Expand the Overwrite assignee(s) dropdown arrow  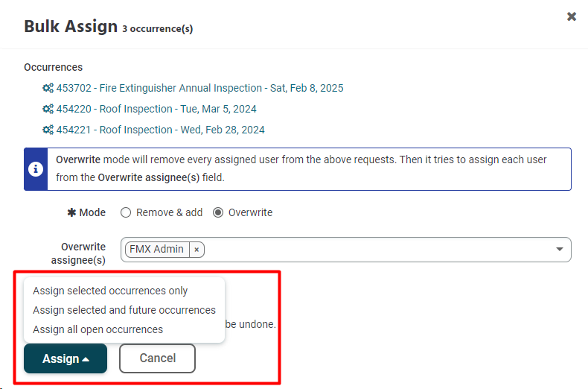pos(560,250)
